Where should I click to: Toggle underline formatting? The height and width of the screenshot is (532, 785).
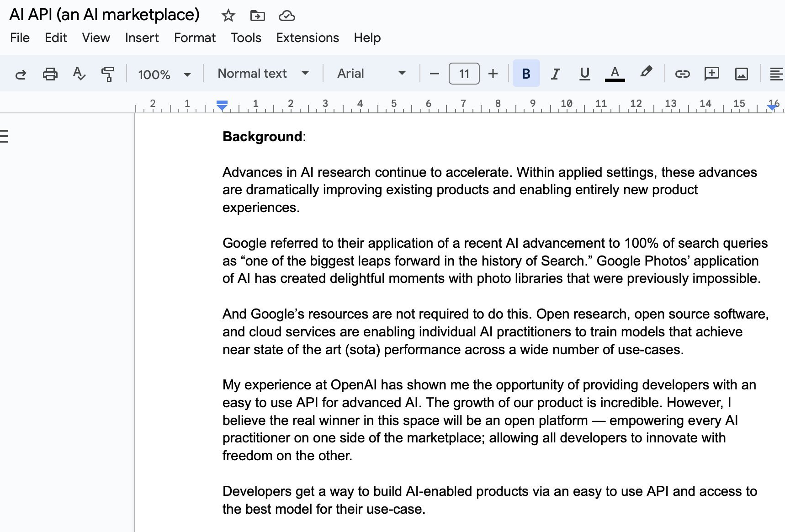click(x=584, y=74)
